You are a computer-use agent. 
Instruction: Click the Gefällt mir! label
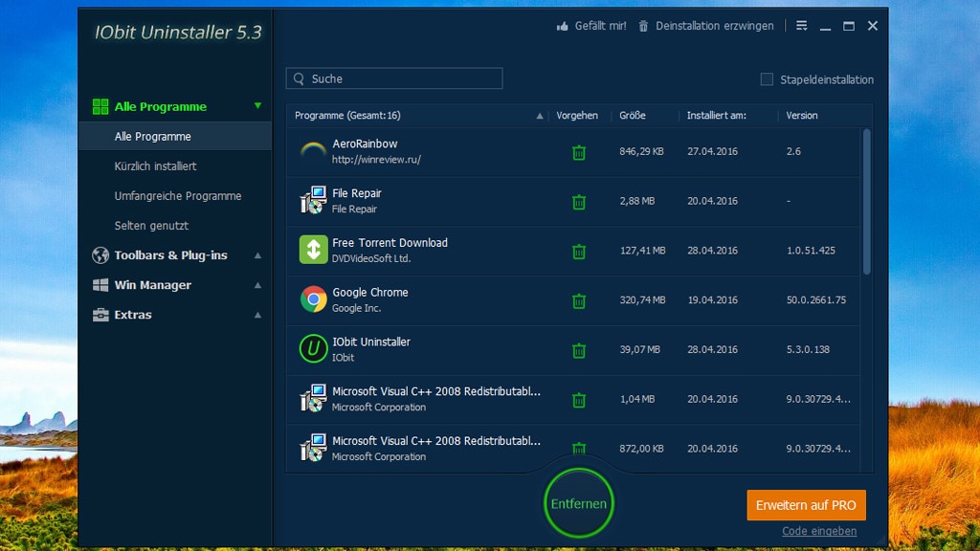pos(601,26)
